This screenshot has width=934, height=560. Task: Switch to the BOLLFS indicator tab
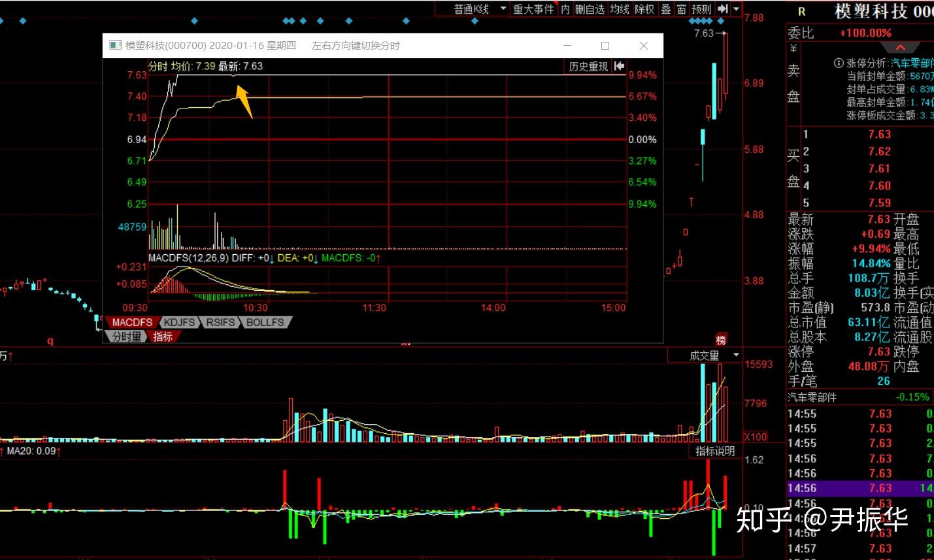pos(265,322)
